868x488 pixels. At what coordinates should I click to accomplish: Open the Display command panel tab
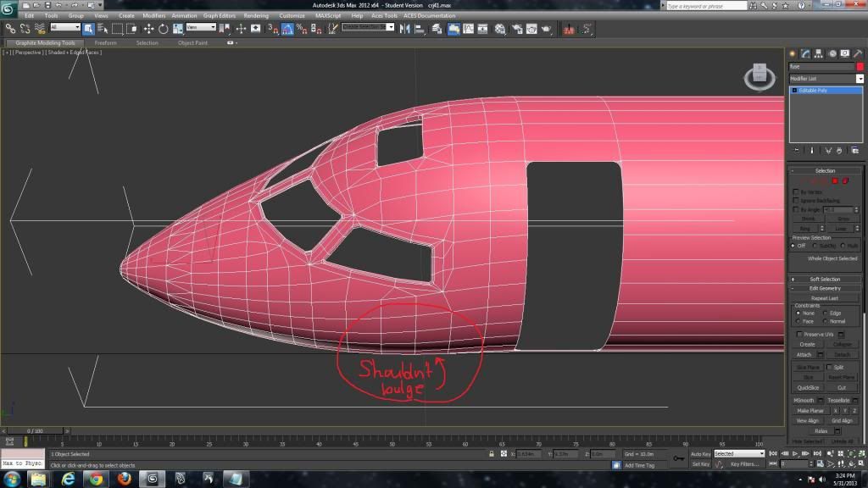(x=845, y=53)
